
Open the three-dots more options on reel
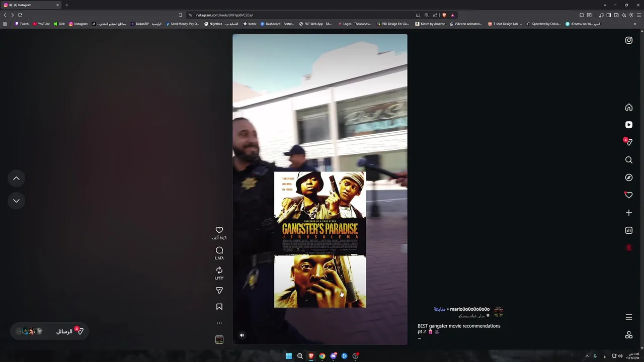point(219,323)
